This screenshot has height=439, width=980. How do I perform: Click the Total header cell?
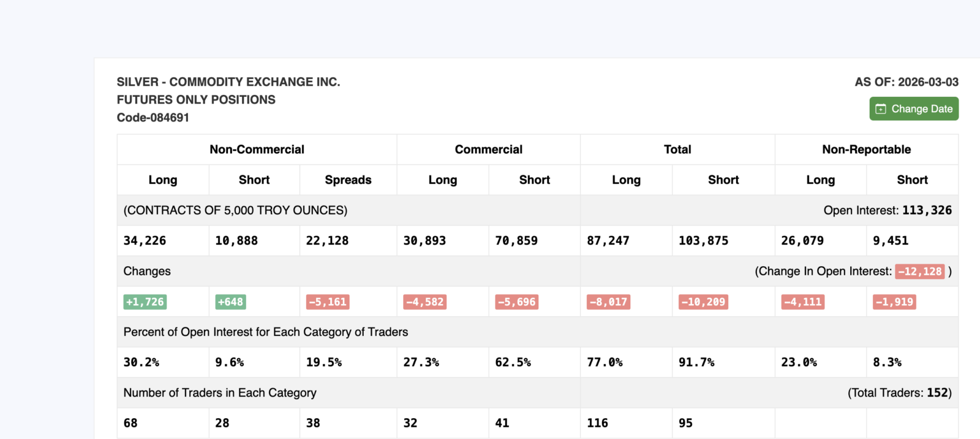[x=677, y=150]
